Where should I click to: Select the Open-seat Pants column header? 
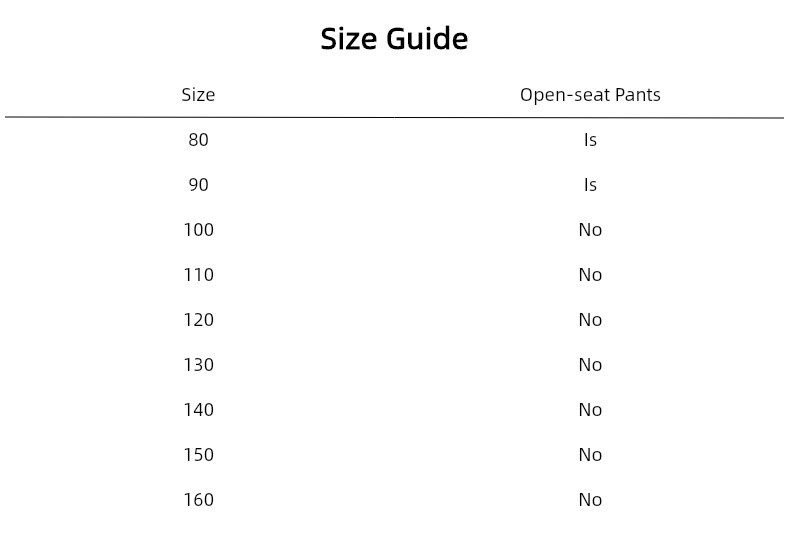tap(590, 95)
